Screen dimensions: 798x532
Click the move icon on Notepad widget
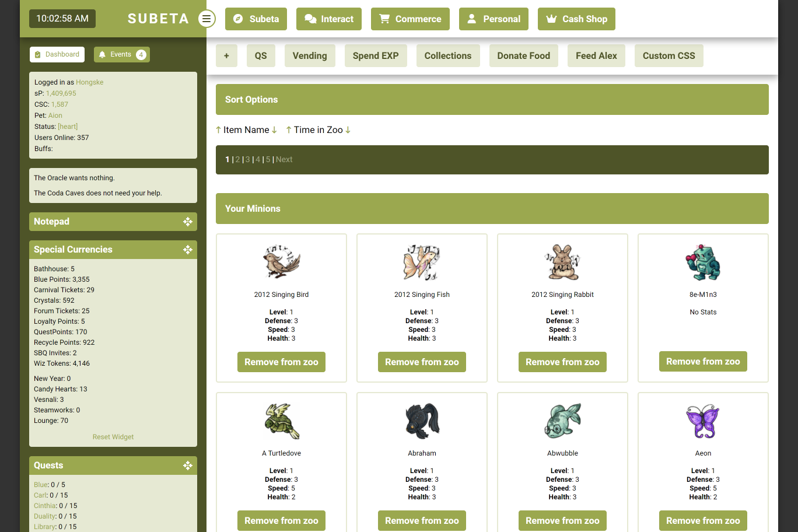pos(187,222)
